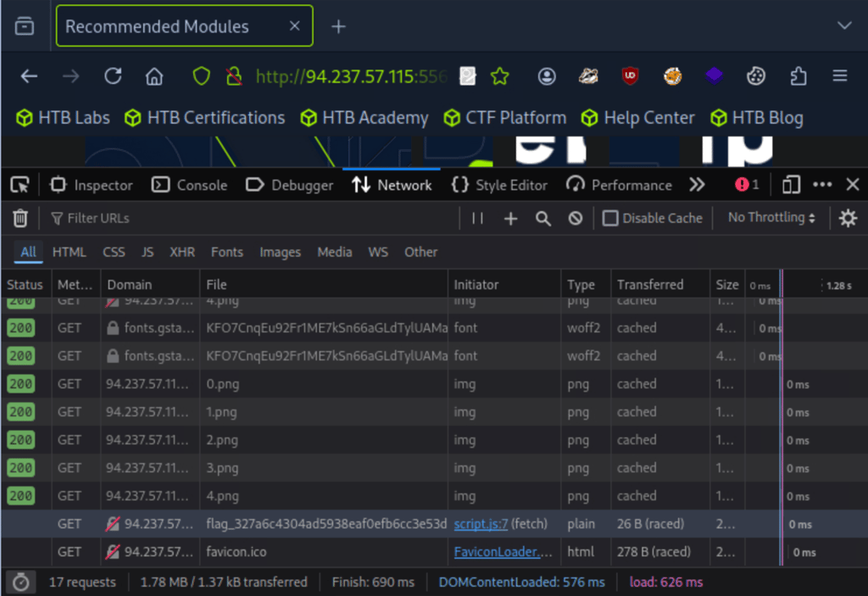Toggle Responsive Design Mode
The height and width of the screenshot is (596, 868).
[x=791, y=185]
